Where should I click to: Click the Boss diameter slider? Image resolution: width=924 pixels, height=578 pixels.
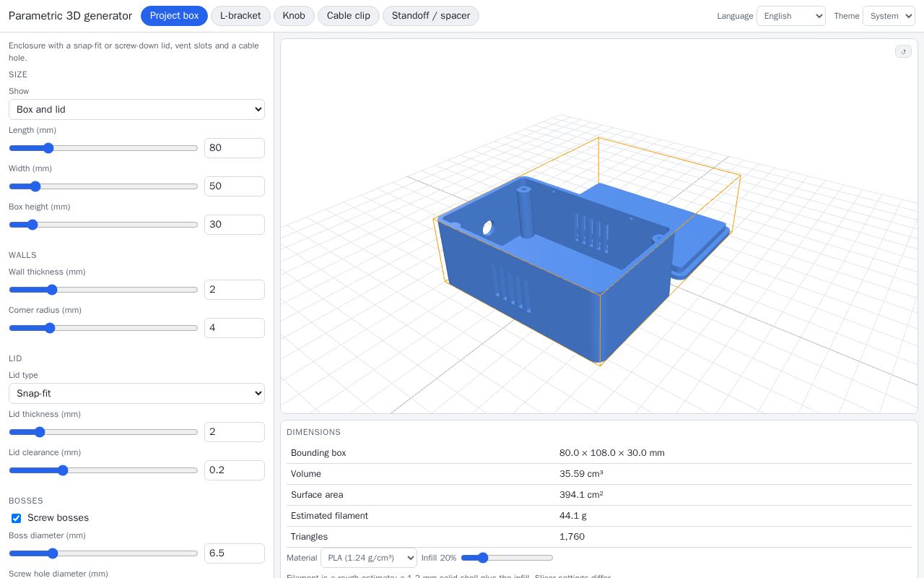click(x=103, y=553)
